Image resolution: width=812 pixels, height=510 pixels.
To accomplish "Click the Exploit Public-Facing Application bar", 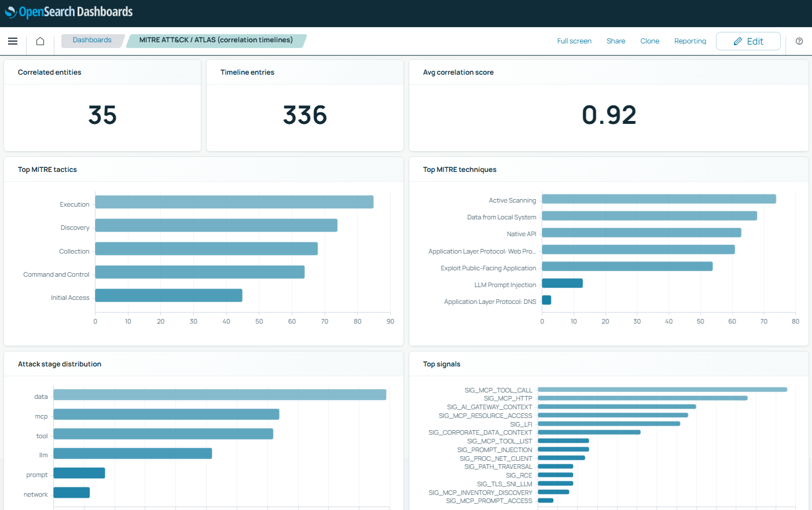I will tap(627, 266).
